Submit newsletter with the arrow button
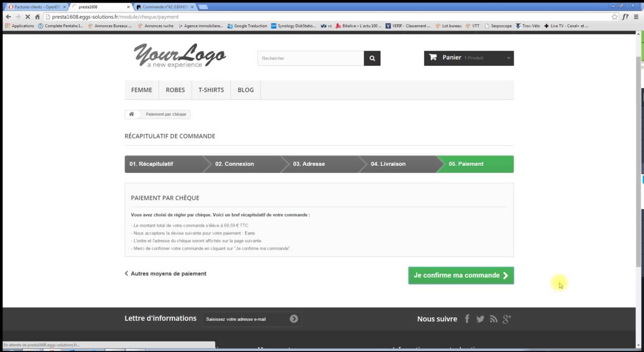The image size is (644, 352). click(294, 319)
